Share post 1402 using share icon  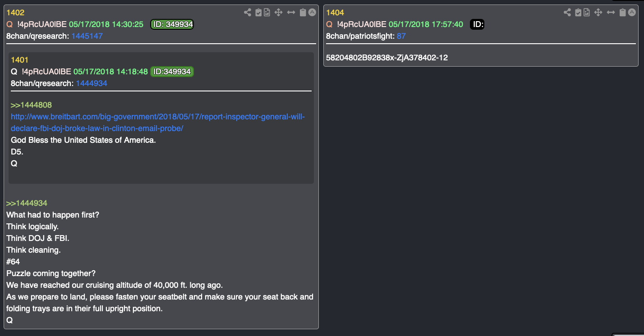click(248, 13)
